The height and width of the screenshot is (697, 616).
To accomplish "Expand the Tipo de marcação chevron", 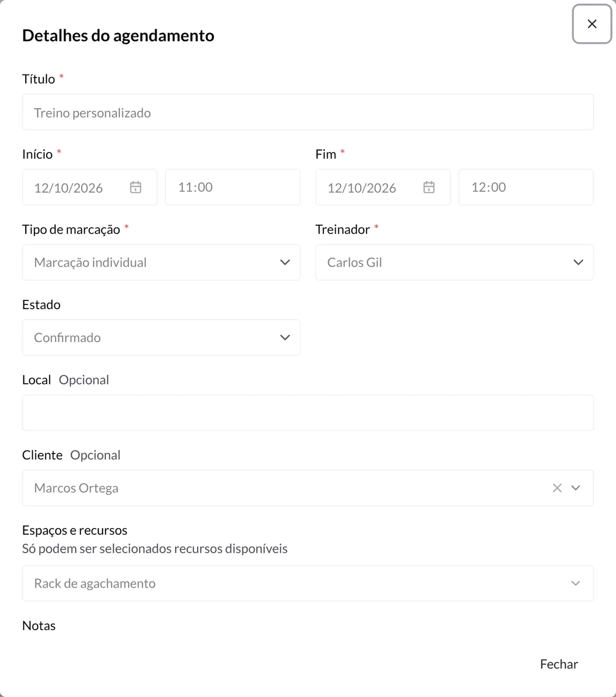I will tap(285, 262).
